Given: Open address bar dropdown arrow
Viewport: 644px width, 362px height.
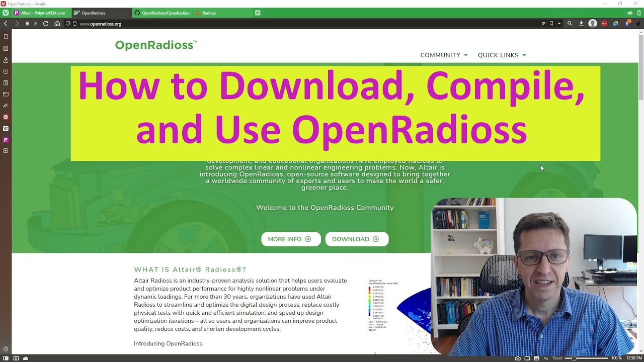Looking at the screenshot, I should click(559, 24).
